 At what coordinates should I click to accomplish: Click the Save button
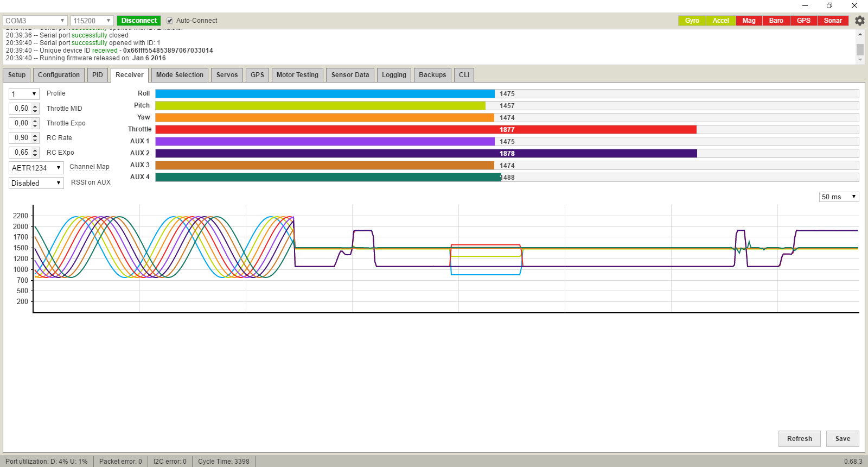(x=843, y=439)
